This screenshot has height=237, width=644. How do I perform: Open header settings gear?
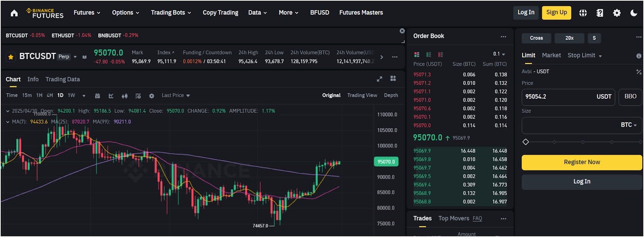tap(617, 13)
